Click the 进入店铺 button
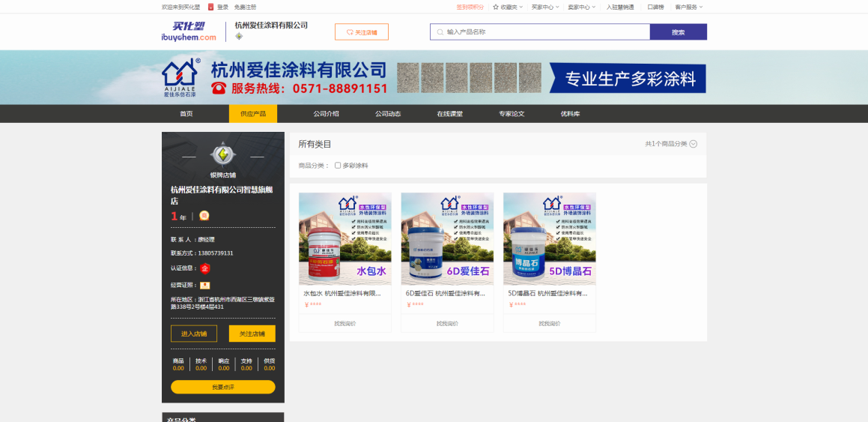The height and width of the screenshot is (422, 868). (x=194, y=334)
